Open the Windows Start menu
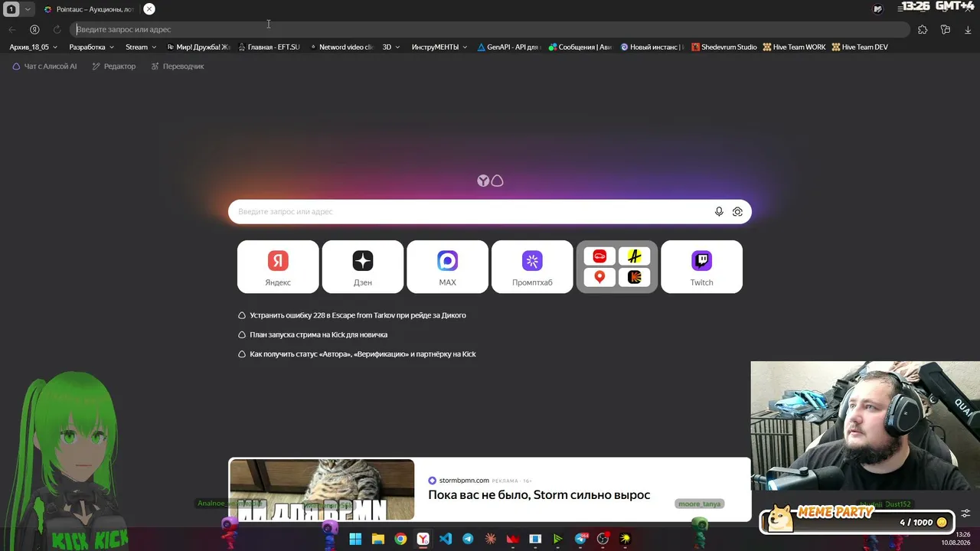The image size is (980, 551). tap(355, 540)
